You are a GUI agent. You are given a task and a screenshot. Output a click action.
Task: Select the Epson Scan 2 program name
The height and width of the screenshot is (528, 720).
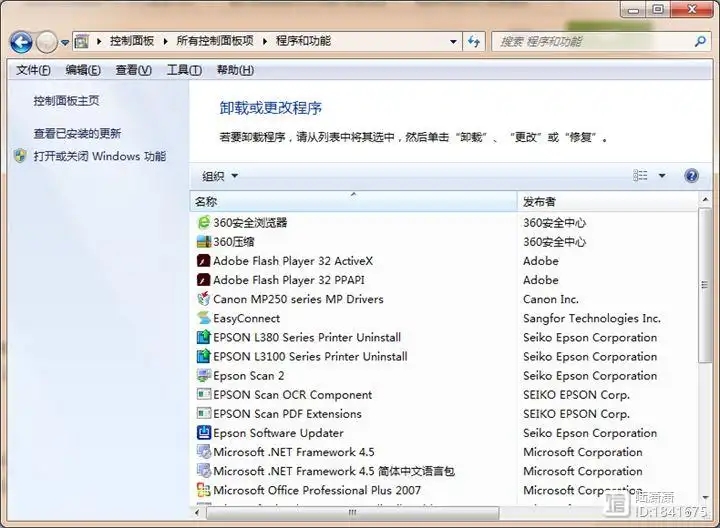tap(248, 376)
